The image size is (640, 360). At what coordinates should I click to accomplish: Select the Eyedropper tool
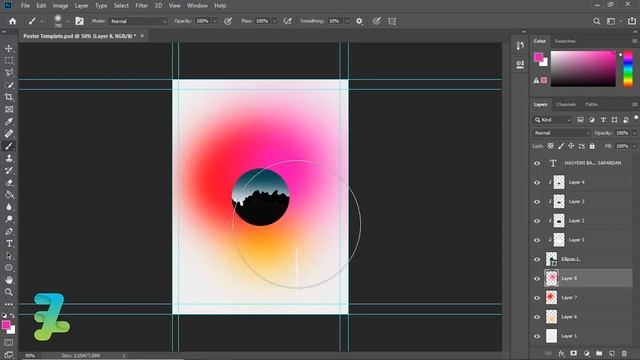click(9, 122)
